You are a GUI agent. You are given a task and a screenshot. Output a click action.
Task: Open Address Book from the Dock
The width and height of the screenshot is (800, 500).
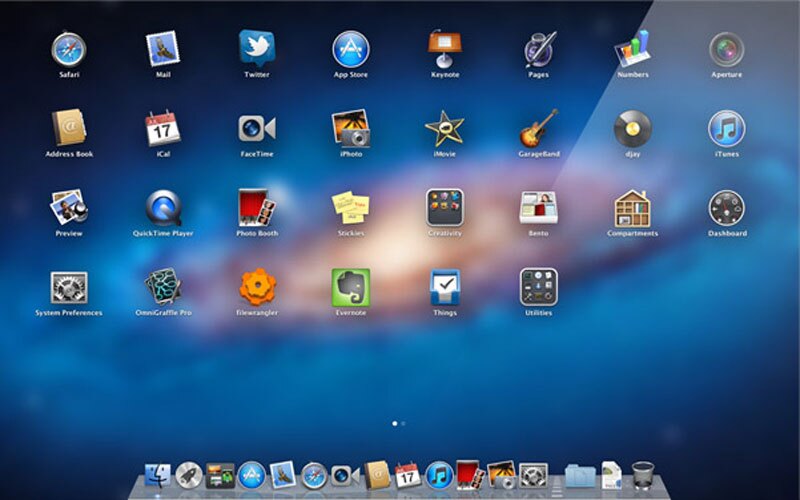pyautogui.click(x=377, y=476)
